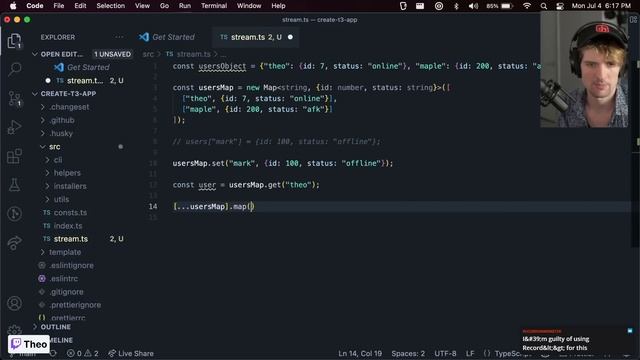
Task: Open the Run menu
Action: 184,6
